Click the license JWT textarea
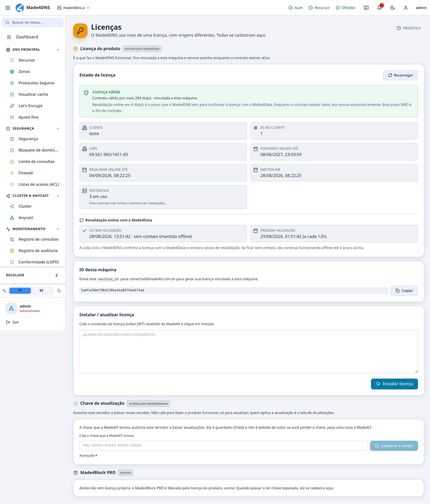Viewport: 430px width, 504px height. (x=249, y=351)
